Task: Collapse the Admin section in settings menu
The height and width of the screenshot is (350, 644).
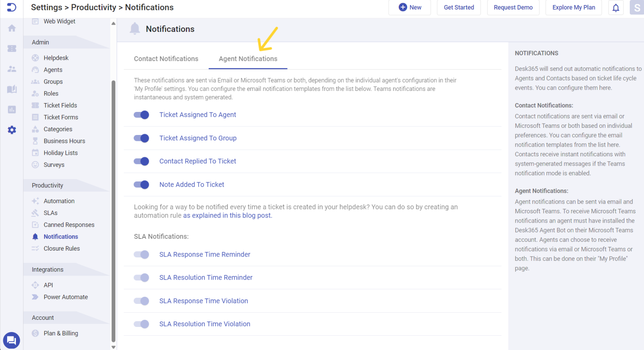Action: coord(40,42)
